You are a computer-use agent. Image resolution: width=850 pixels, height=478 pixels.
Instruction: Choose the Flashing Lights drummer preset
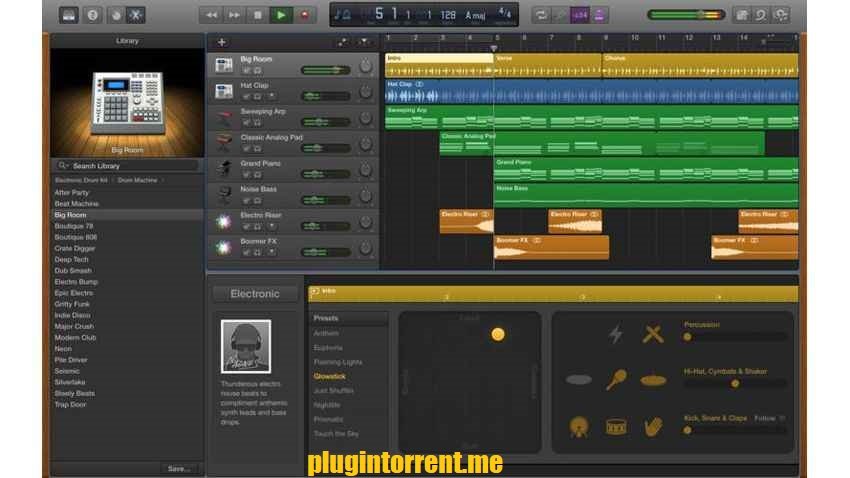point(338,362)
